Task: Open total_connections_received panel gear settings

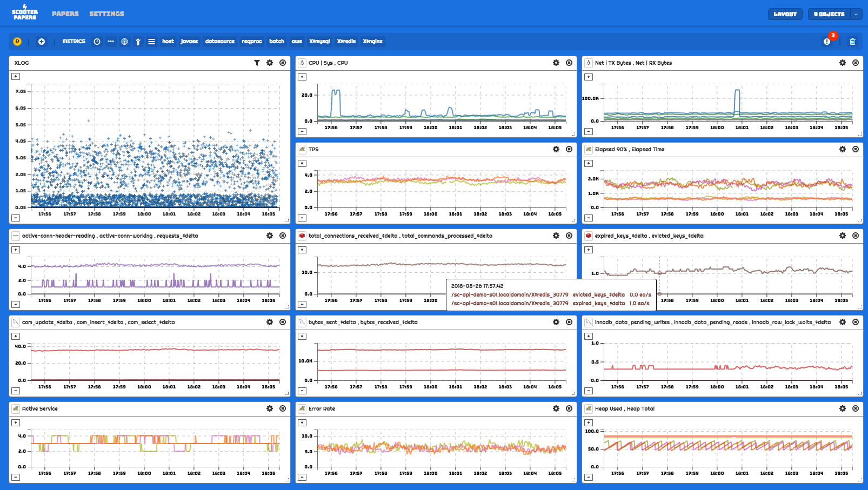Action: coord(556,236)
